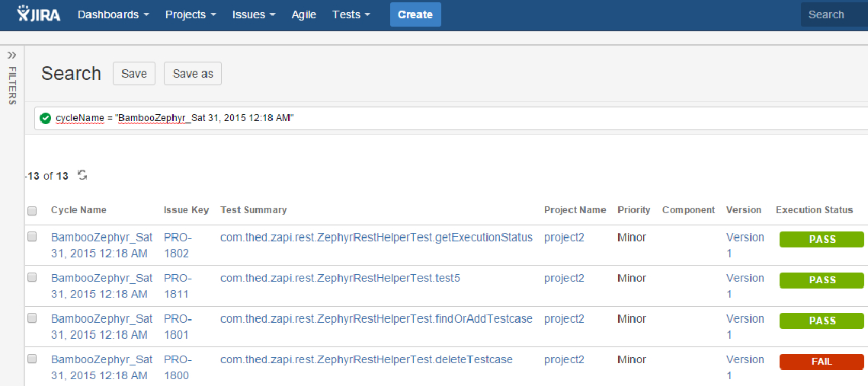Click the cycleName query input field
Image resolution: width=868 pixels, height=386 pixels.
pyautogui.click(x=451, y=118)
